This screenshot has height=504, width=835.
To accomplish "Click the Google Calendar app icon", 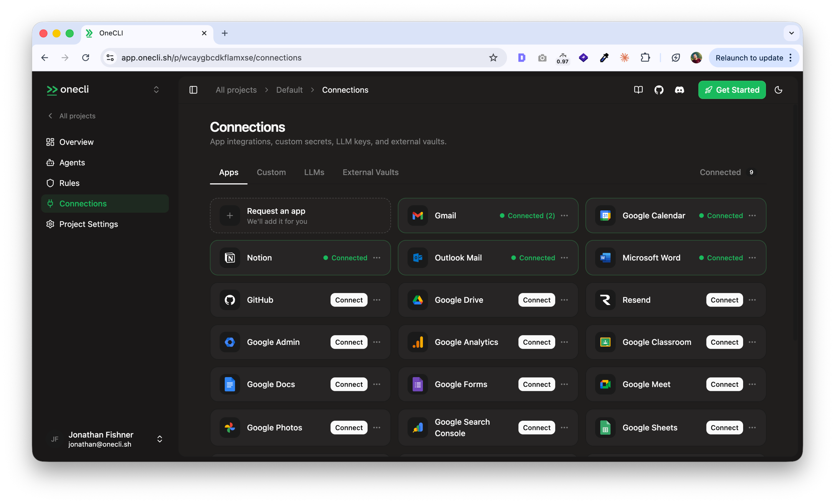I will [605, 216].
